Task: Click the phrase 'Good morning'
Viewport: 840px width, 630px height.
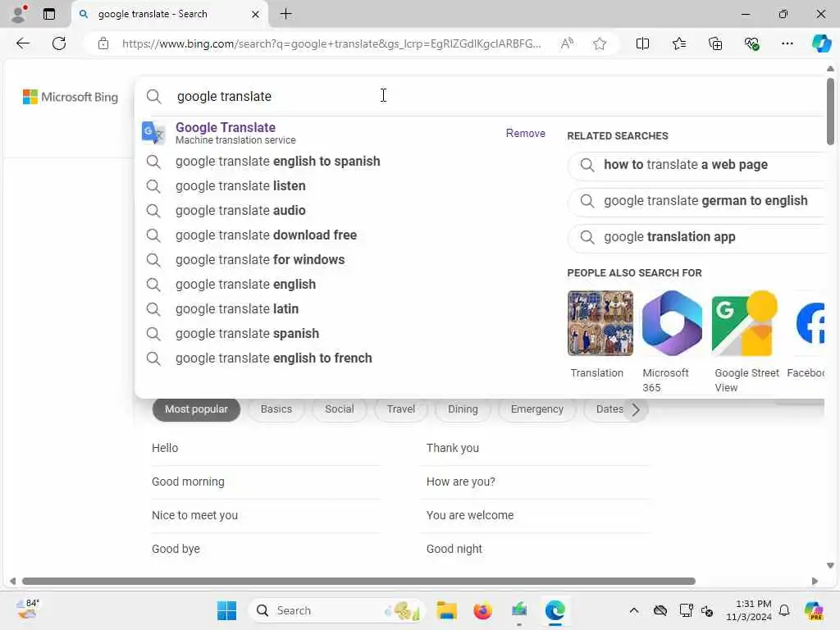Action: pos(188,482)
